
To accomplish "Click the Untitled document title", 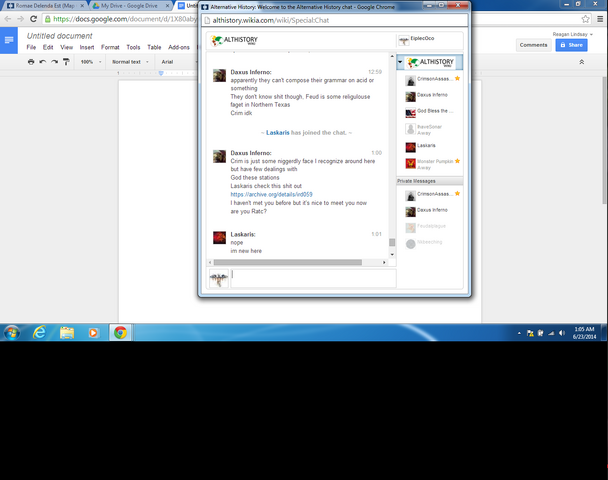I will pos(59,36).
